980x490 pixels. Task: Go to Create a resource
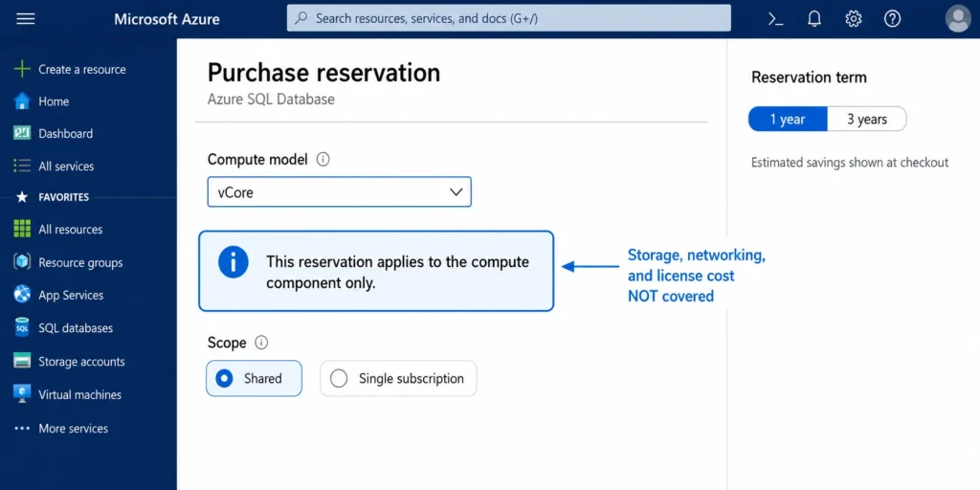tap(82, 69)
